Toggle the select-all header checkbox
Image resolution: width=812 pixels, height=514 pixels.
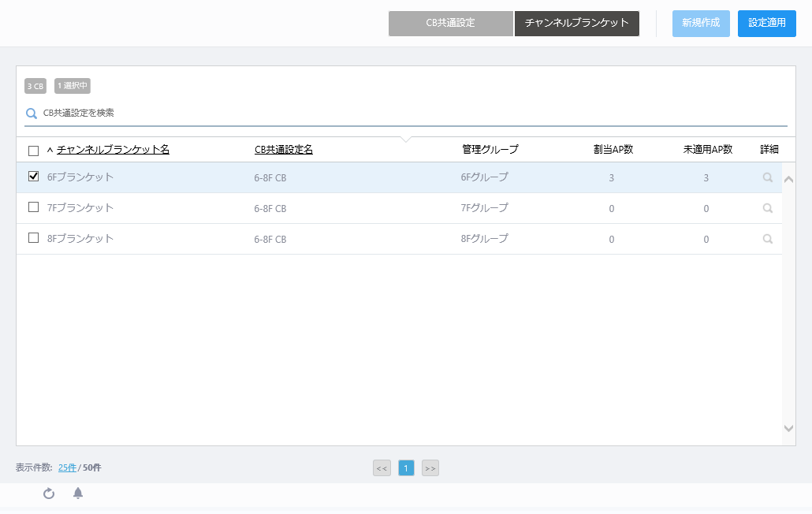(34, 151)
